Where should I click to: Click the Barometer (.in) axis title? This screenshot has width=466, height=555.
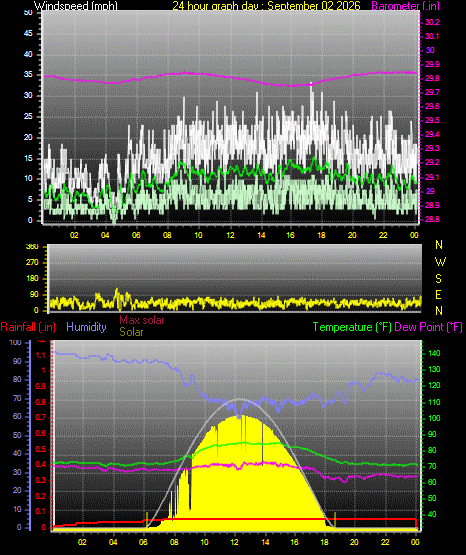point(405,6)
